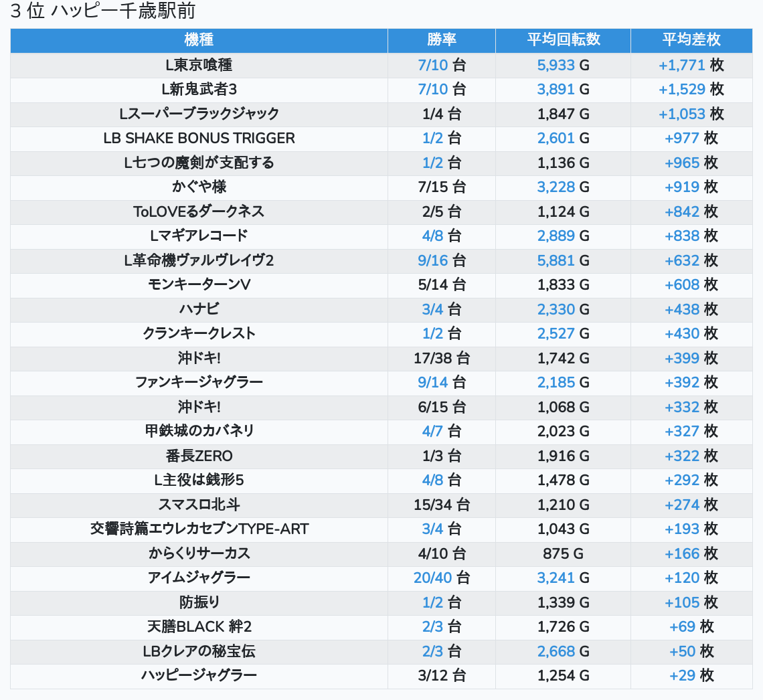The image size is (763, 700).
Task: Select the かぐや様 machine name
Action: (x=199, y=187)
